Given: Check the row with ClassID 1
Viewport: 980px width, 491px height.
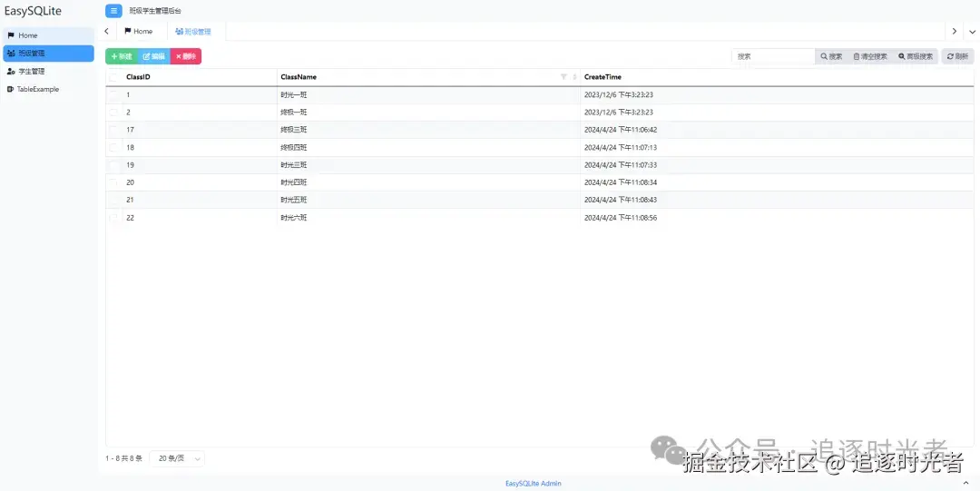Looking at the screenshot, I should pos(113,94).
